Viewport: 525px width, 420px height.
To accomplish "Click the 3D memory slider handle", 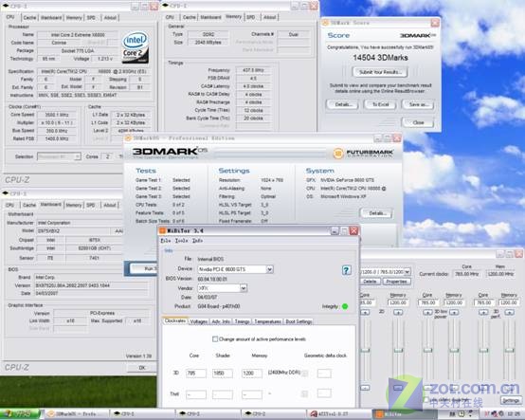I will pos(398,350).
